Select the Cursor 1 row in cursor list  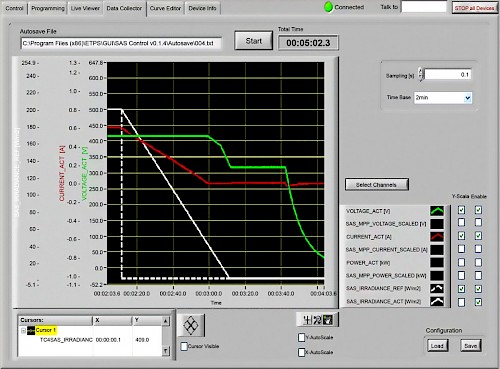(x=46, y=330)
